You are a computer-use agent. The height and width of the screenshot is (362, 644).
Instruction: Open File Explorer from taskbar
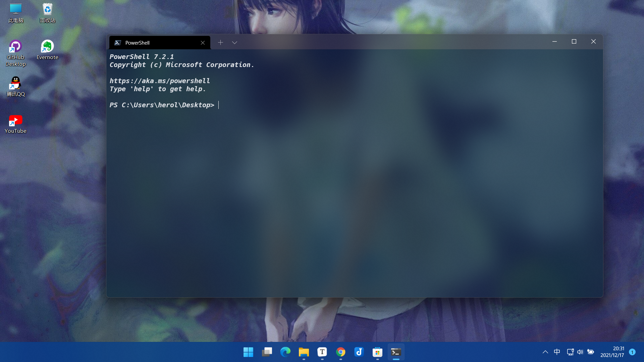tap(304, 352)
